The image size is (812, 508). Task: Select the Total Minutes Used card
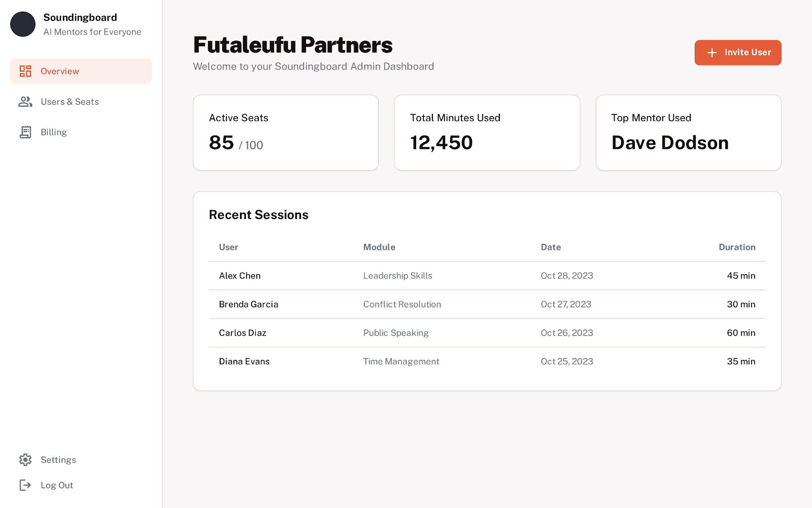(x=487, y=133)
